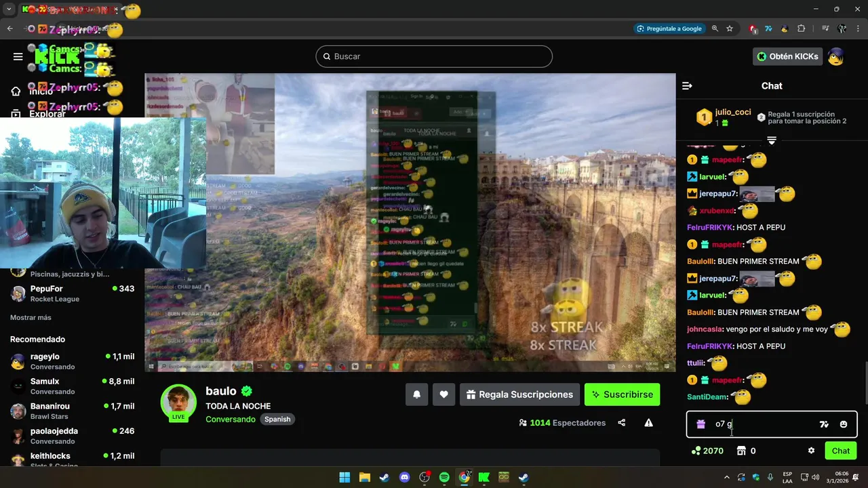Click the Spanish language tag
868x488 pixels.
277,419
